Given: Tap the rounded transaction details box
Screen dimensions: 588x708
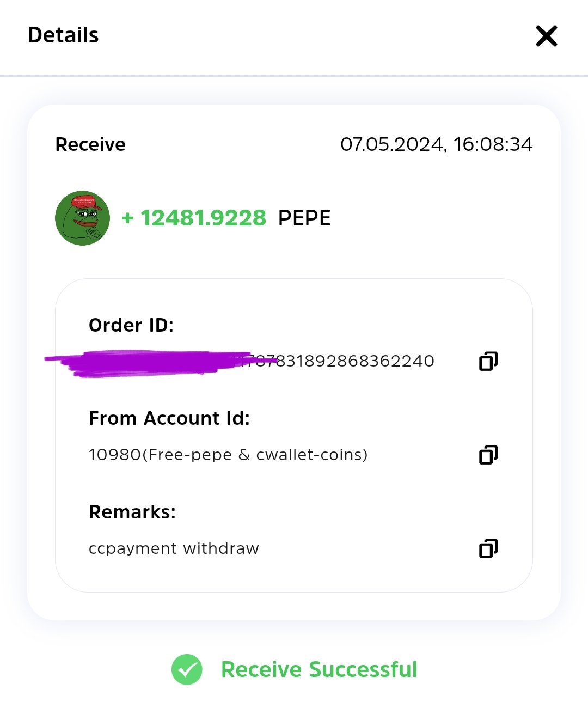Looking at the screenshot, I should click(294, 435).
